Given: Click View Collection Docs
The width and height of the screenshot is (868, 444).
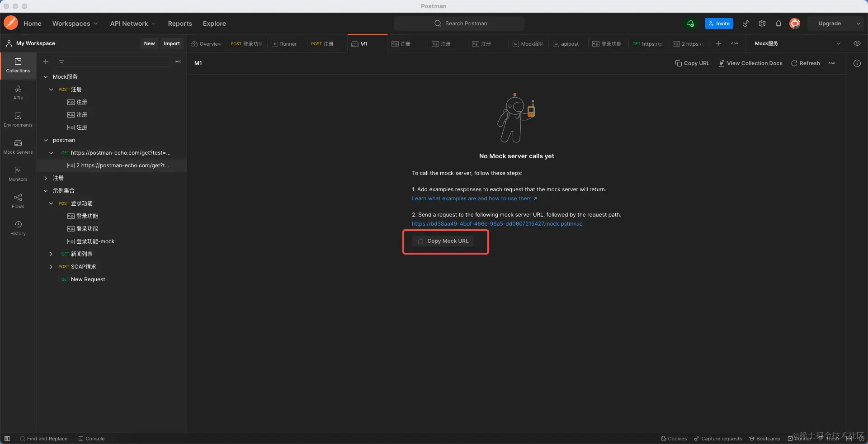Looking at the screenshot, I should (750, 63).
